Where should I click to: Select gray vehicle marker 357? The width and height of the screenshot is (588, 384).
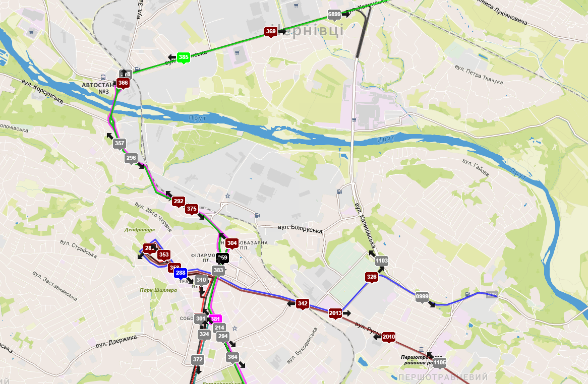tap(120, 144)
